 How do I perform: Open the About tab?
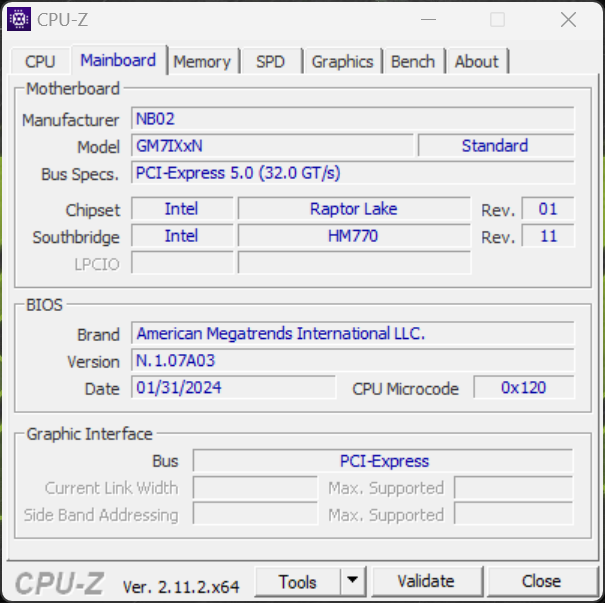(x=477, y=61)
